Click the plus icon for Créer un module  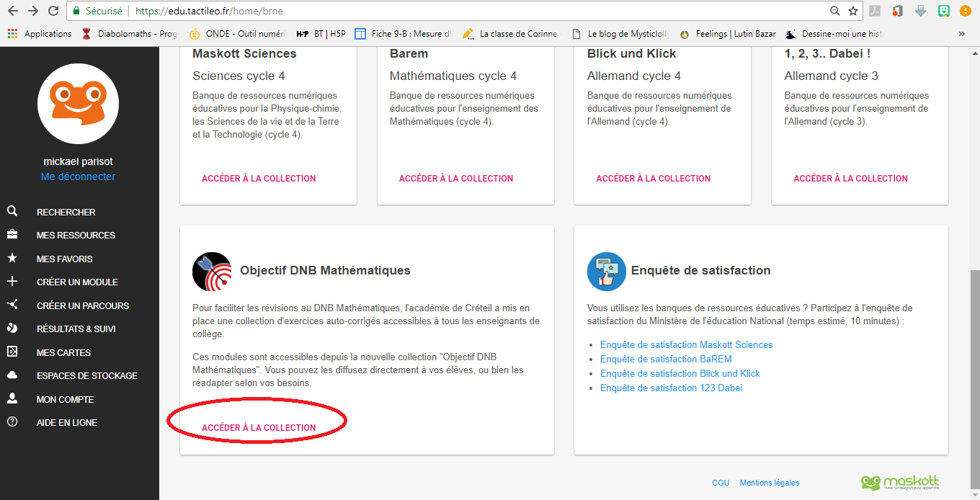[12, 282]
